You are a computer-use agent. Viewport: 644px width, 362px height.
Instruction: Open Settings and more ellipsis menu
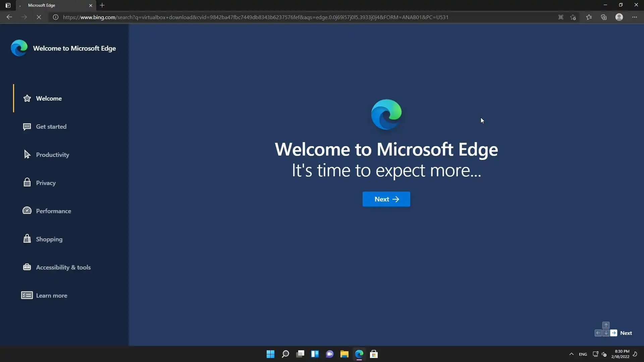point(635,17)
